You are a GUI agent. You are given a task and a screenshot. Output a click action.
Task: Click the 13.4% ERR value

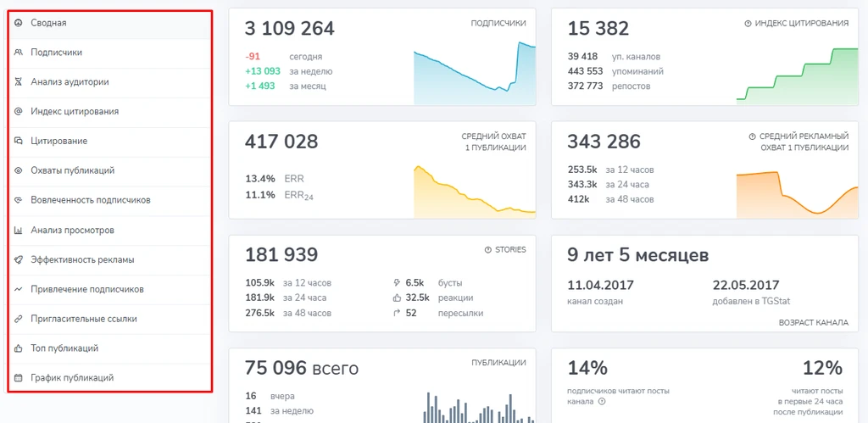[259, 179]
